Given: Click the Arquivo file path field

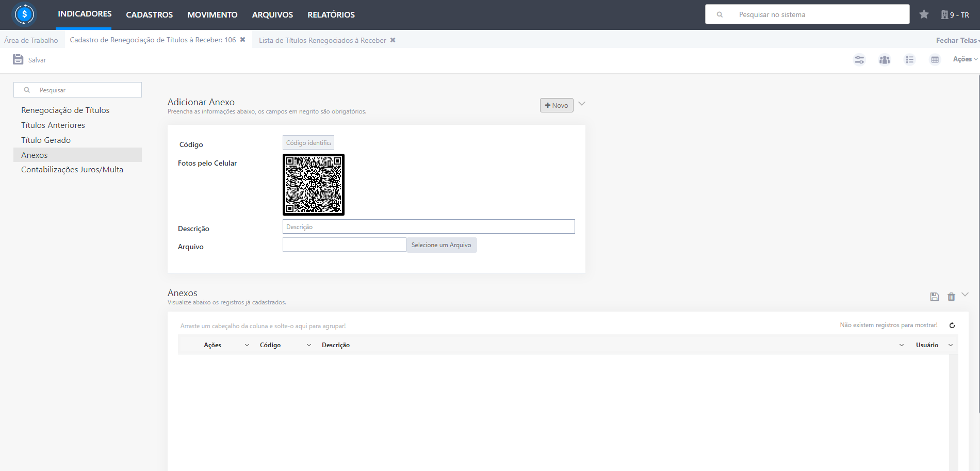Looking at the screenshot, I should tap(344, 245).
